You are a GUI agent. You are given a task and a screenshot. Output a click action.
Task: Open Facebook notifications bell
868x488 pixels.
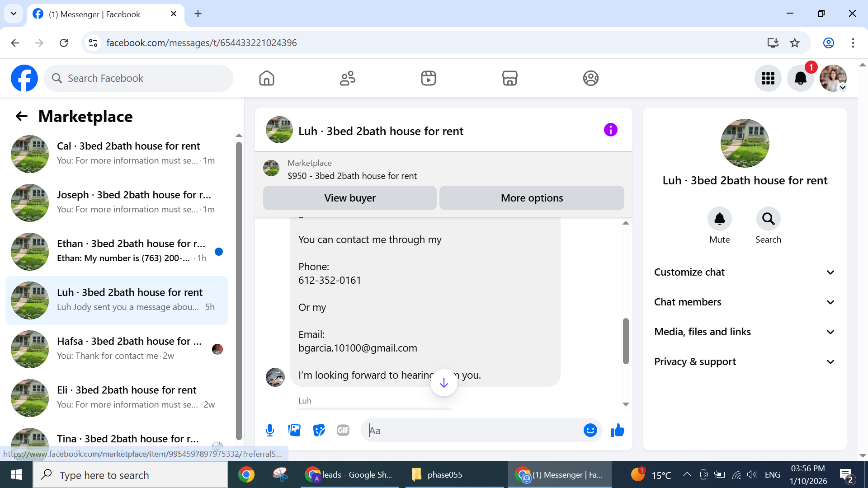point(800,78)
